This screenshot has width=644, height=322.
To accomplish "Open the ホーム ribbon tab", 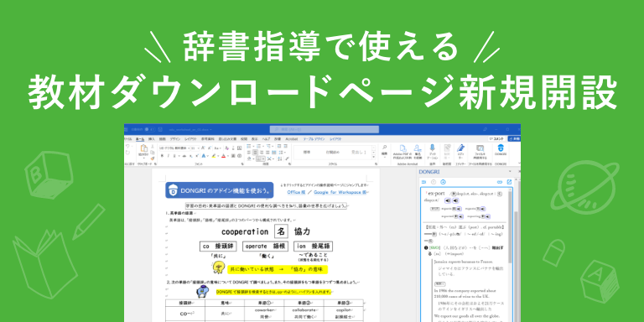I will [x=140, y=139].
